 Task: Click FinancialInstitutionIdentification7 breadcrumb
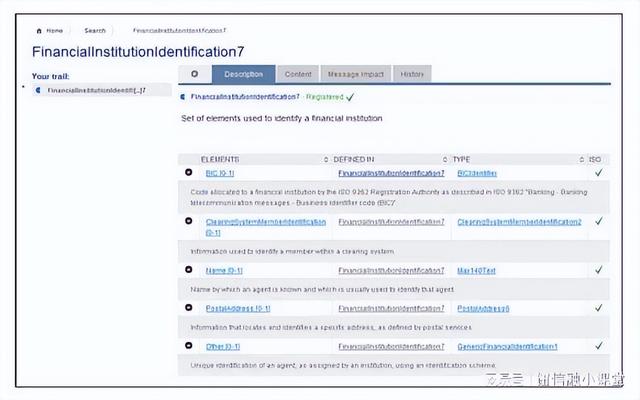(179, 30)
